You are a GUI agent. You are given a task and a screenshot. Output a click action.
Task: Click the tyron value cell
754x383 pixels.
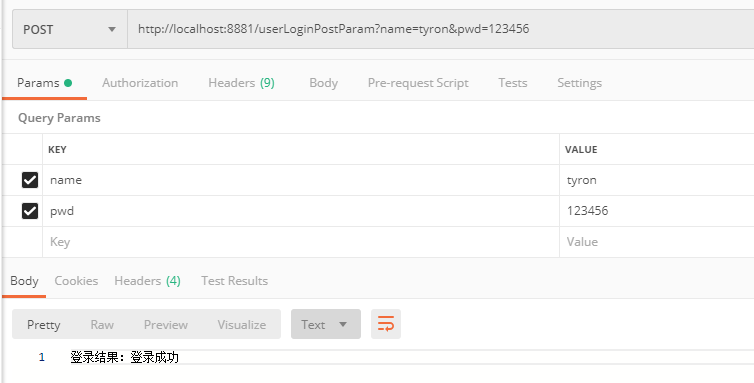coord(657,180)
